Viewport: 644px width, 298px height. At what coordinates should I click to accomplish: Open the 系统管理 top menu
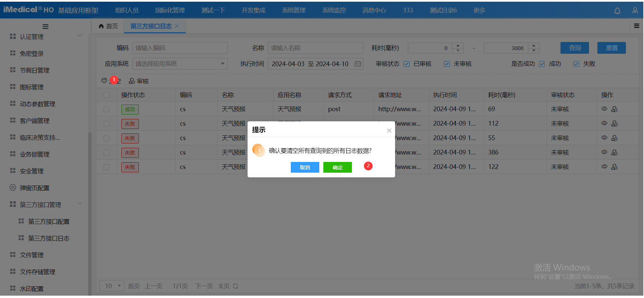293,10
